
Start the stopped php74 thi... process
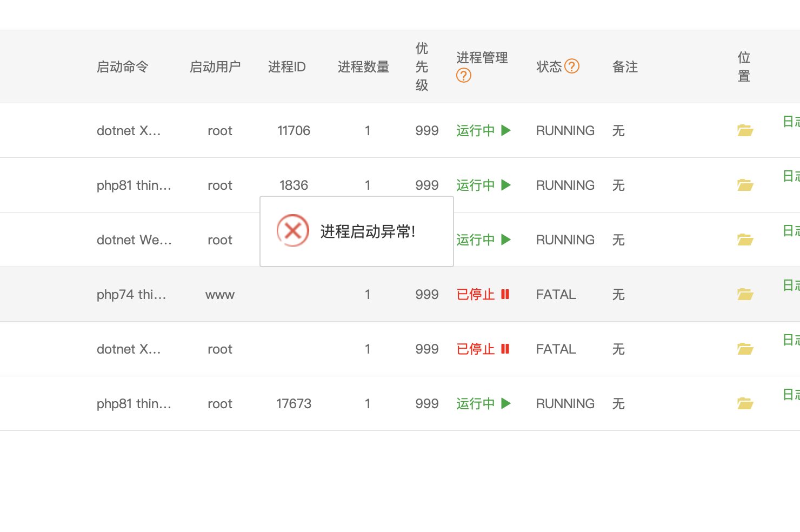coord(483,294)
